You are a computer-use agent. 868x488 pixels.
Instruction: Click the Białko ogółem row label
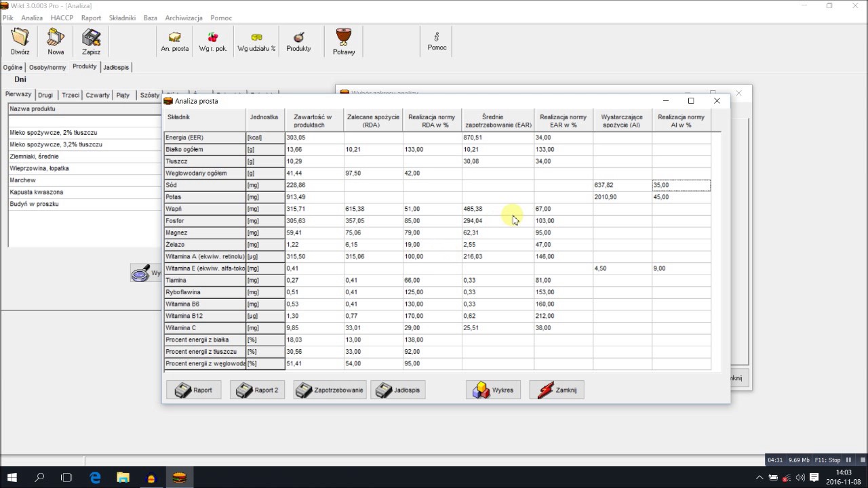(x=205, y=149)
